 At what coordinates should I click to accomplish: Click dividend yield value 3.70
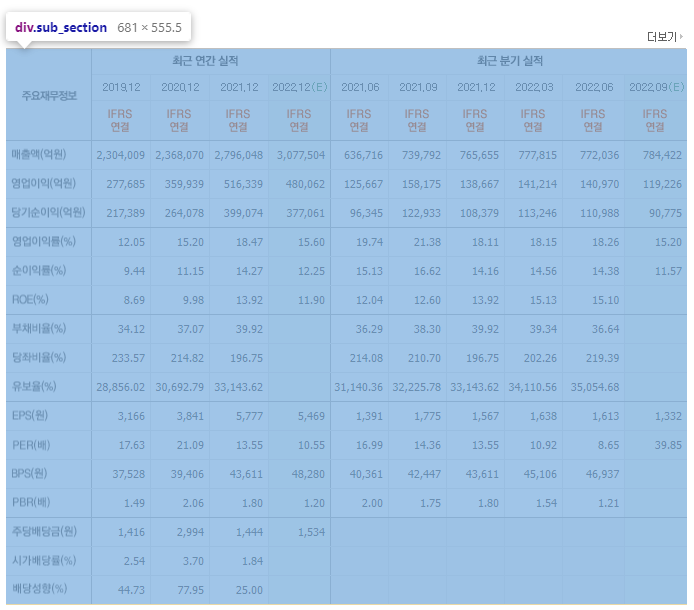pos(193,561)
